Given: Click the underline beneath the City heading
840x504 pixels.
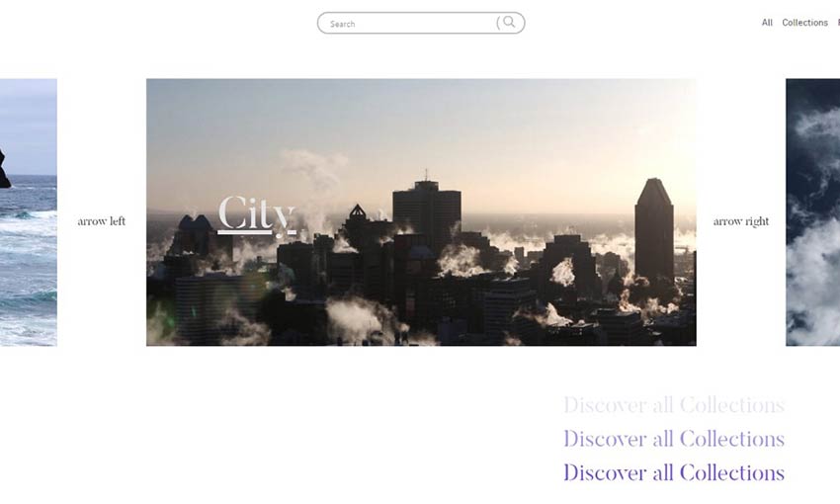Looking at the screenshot, I should click(x=256, y=234).
